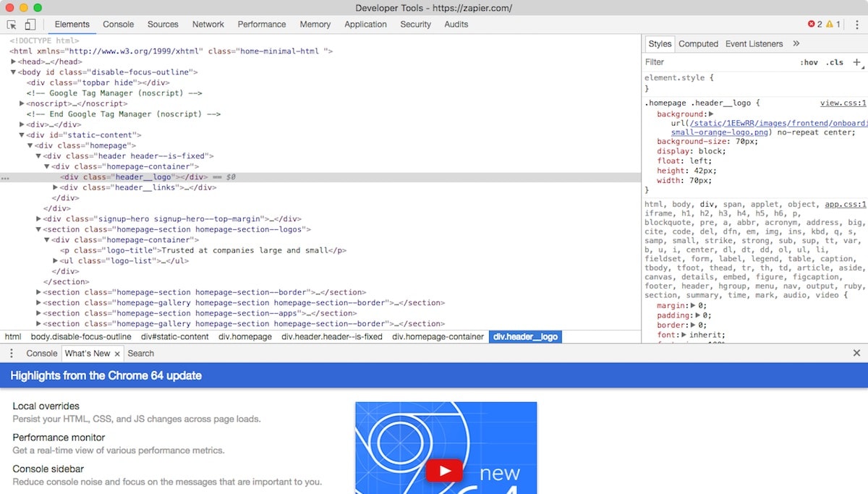Expand the header__links div node
868x494 pixels.
pyautogui.click(x=56, y=187)
